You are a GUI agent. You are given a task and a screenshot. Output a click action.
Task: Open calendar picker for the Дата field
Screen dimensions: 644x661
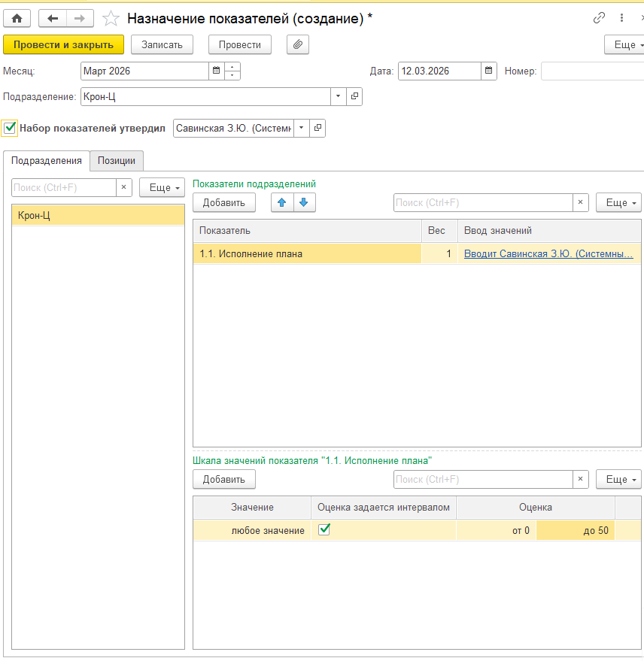490,71
